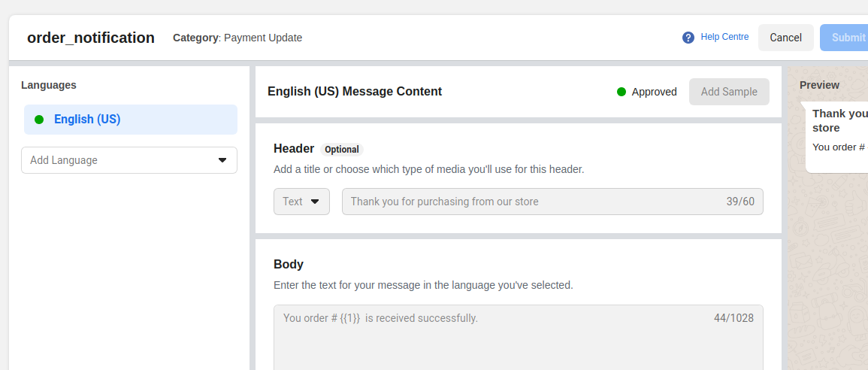Cancel editing the template
This screenshot has height=370, width=868.
[785, 38]
